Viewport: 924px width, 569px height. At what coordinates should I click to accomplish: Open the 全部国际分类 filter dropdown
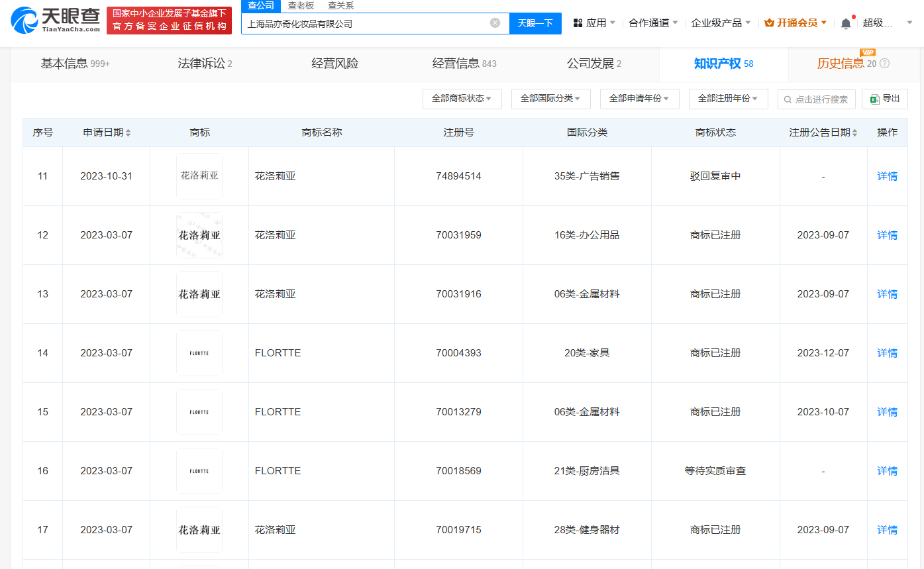tap(550, 98)
